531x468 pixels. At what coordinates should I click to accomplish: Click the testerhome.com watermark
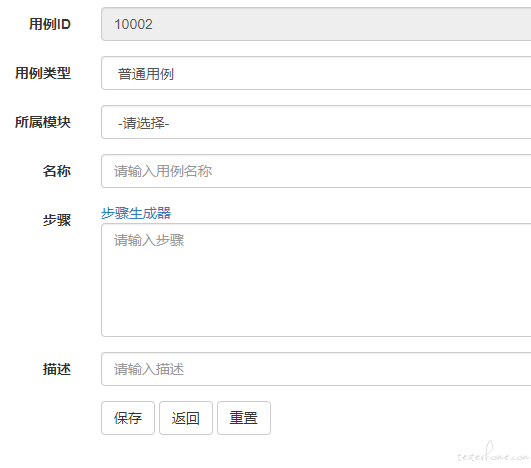(493, 453)
